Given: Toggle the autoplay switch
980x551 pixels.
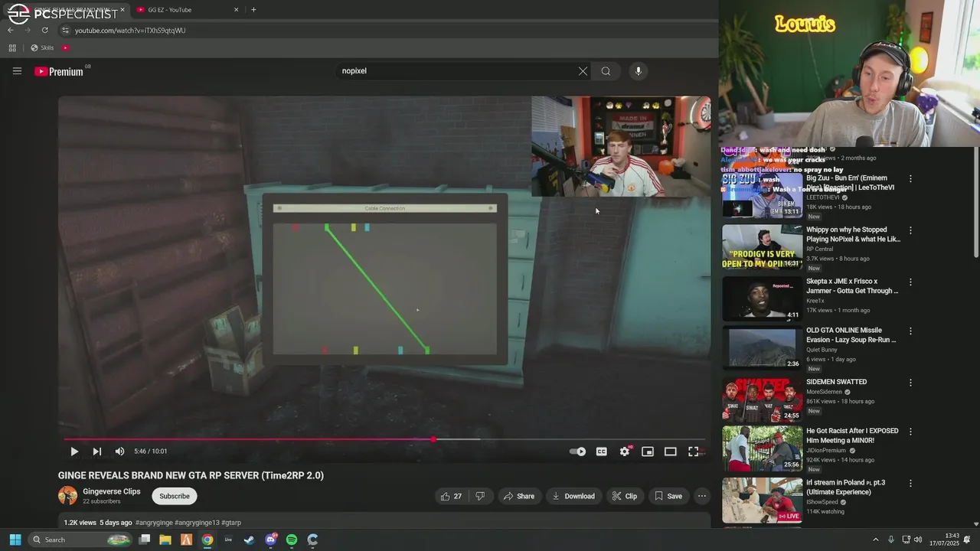Looking at the screenshot, I should pos(578,452).
